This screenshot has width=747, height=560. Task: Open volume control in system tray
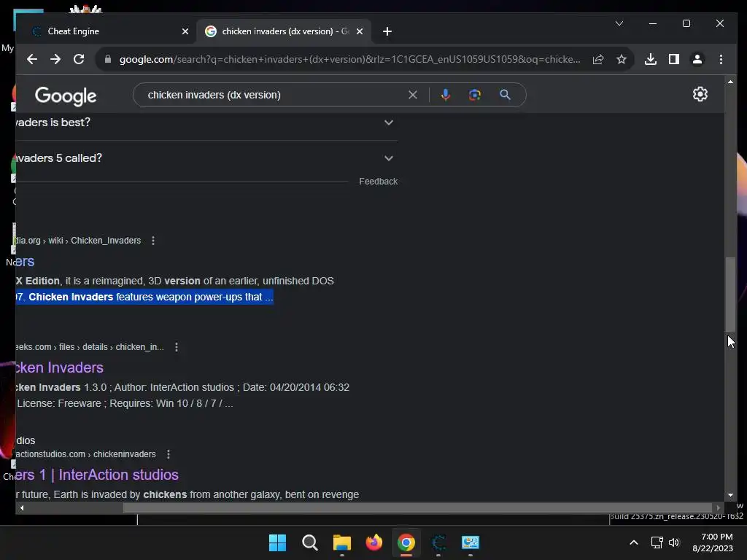674,542
